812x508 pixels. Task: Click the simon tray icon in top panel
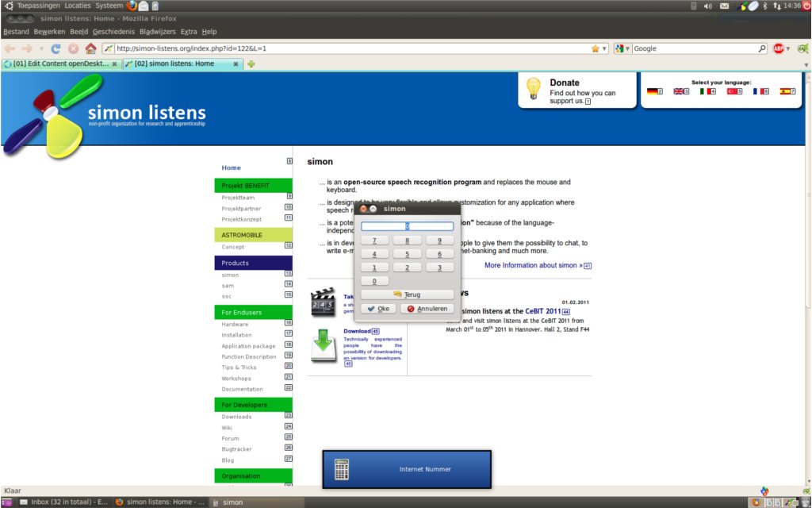742,6
